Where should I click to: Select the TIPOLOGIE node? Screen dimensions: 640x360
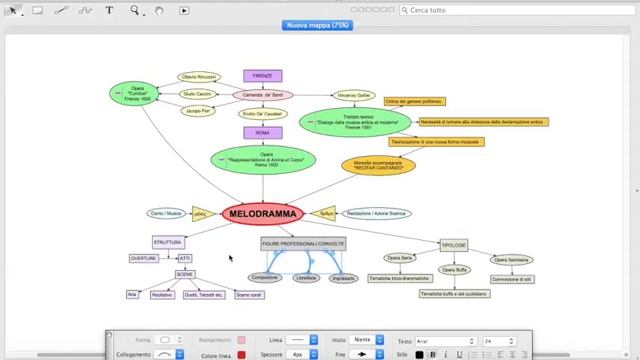click(x=454, y=245)
